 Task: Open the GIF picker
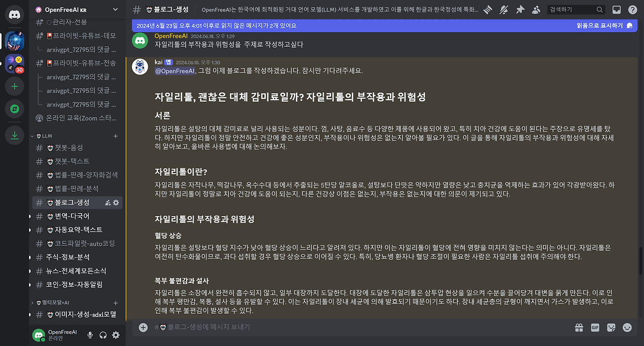tap(595, 327)
